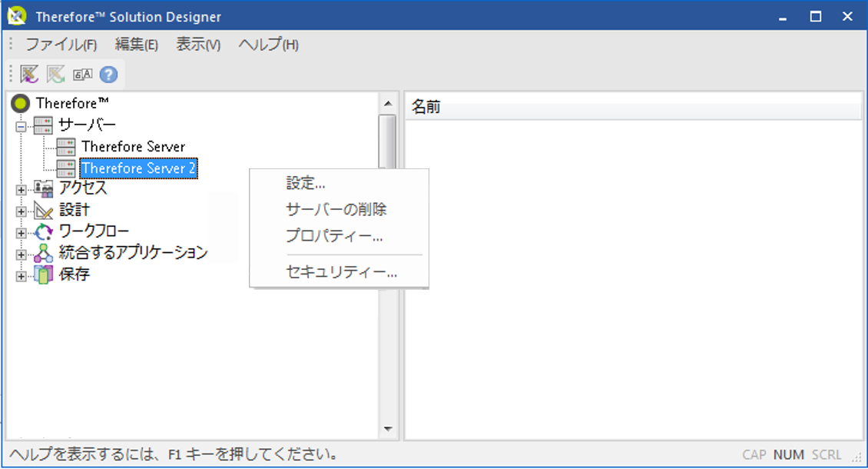The image size is (868, 469).
Task: Collapse the サーバー tree node
Action: tap(21, 127)
